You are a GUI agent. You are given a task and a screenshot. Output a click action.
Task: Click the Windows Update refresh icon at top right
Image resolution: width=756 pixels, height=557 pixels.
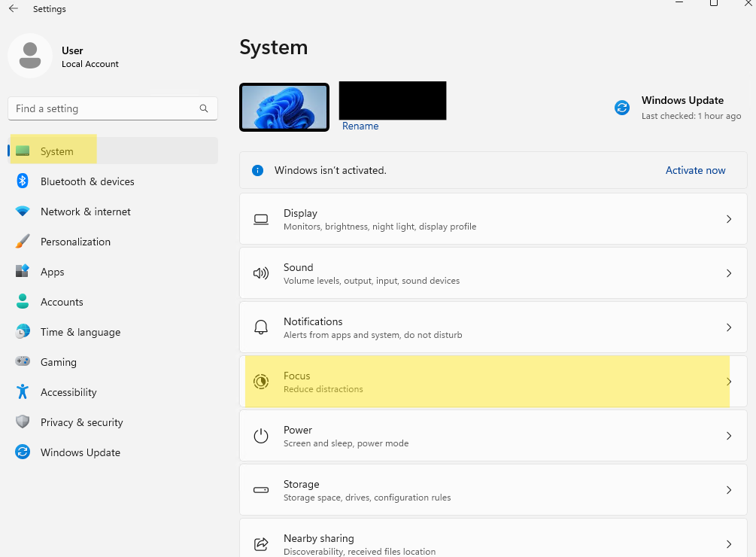622,108
